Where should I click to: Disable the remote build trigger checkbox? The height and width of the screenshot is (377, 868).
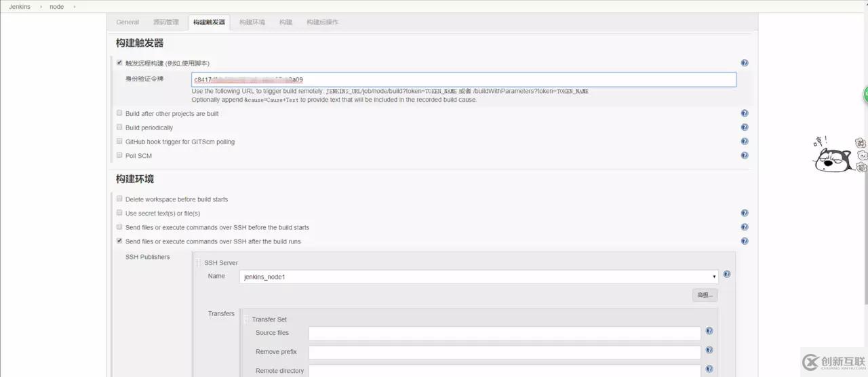tap(119, 62)
